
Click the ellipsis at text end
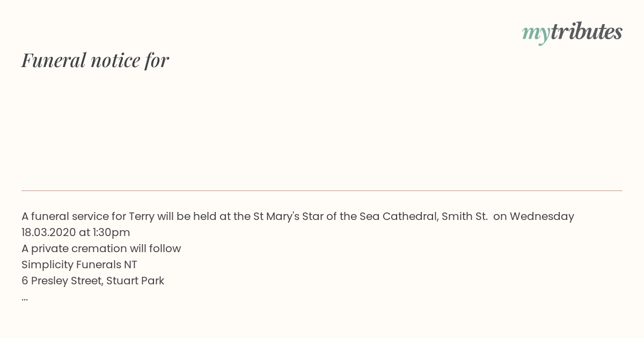(25, 297)
